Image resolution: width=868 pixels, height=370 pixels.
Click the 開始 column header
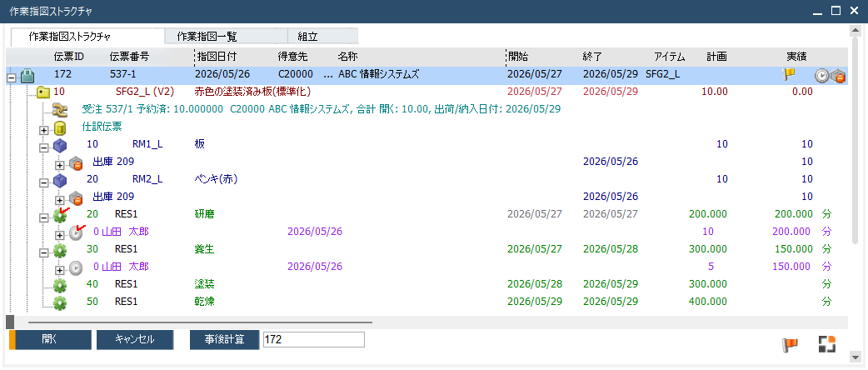[x=518, y=57]
